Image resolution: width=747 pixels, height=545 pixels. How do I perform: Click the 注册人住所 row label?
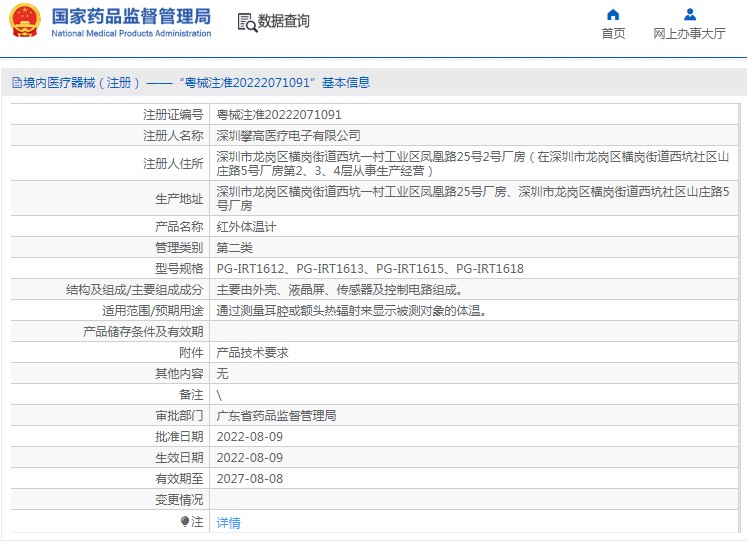pos(173,163)
